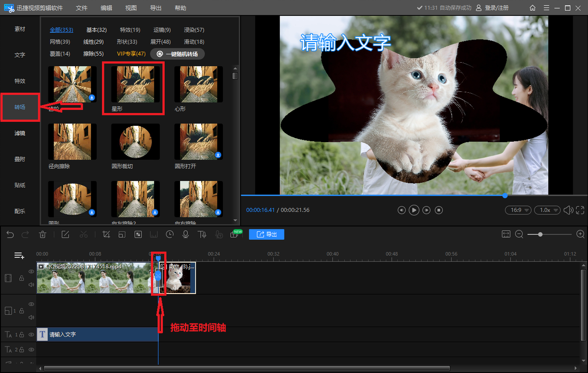Start voice recording with microphone icon

pos(185,234)
